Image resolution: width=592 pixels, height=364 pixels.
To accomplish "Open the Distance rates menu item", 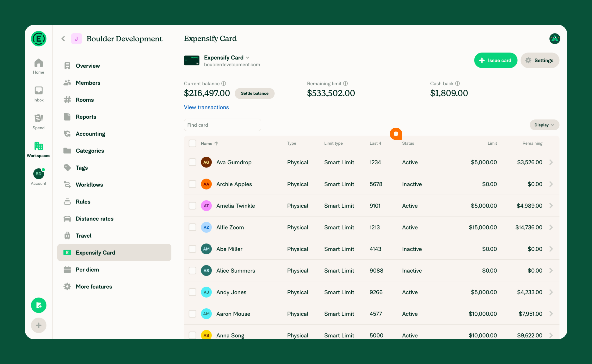I will (114, 219).
